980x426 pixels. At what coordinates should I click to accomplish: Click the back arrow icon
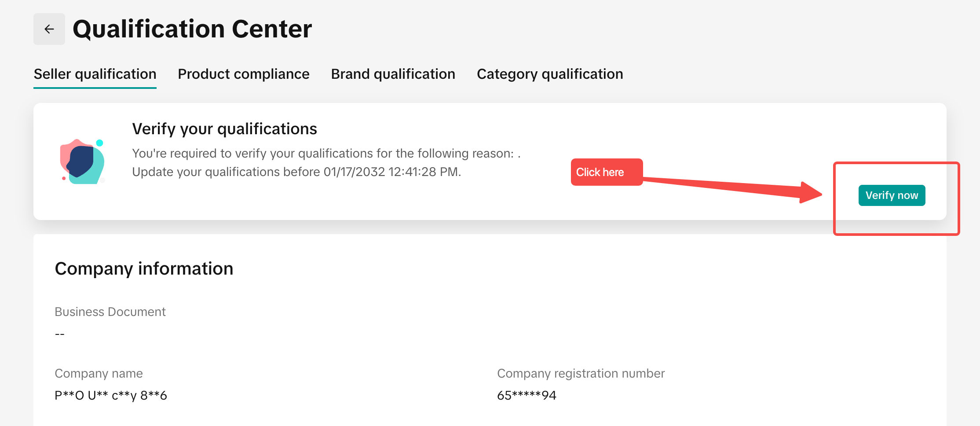point(49,29)
